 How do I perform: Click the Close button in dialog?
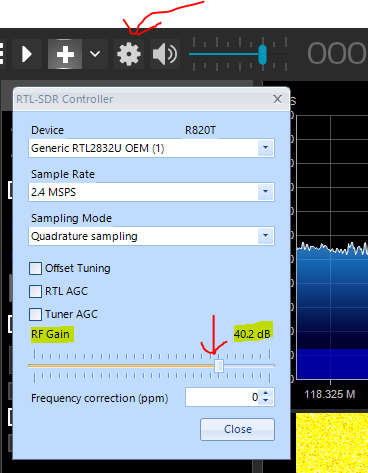pyautogui.click(x=237, y=429)
